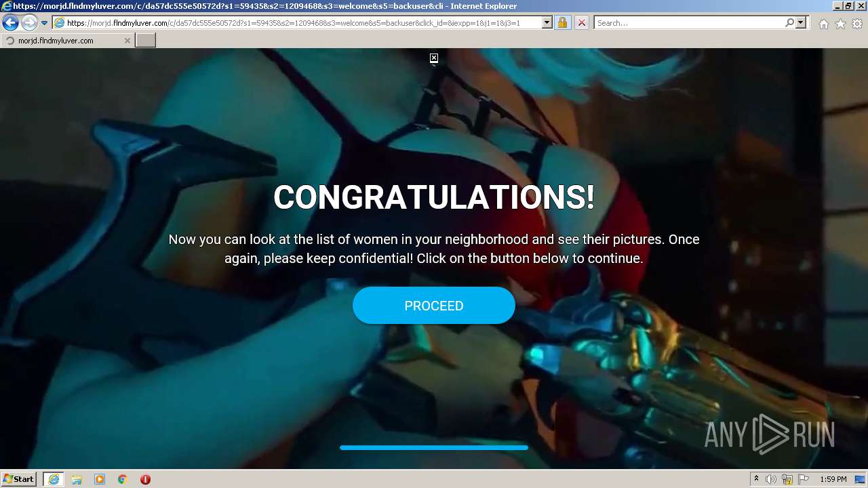This screenshot has width=868, height=488.
Task: Click the tray icon left of Action Center
Action: click(x=787, y=479)
